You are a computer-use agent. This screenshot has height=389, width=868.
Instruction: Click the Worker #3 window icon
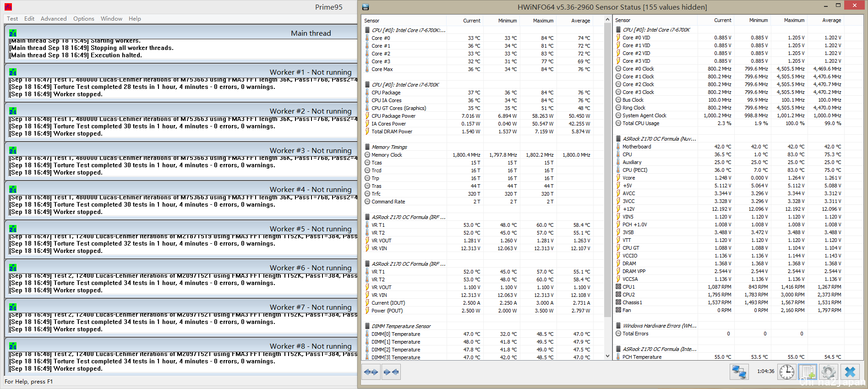(x=13, y=150)
